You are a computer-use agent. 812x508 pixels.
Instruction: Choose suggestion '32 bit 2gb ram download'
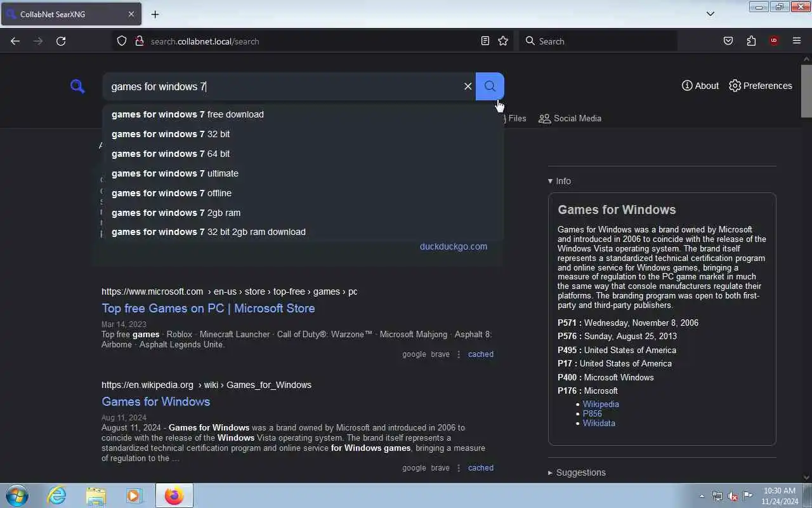click(x=303, y=232)
